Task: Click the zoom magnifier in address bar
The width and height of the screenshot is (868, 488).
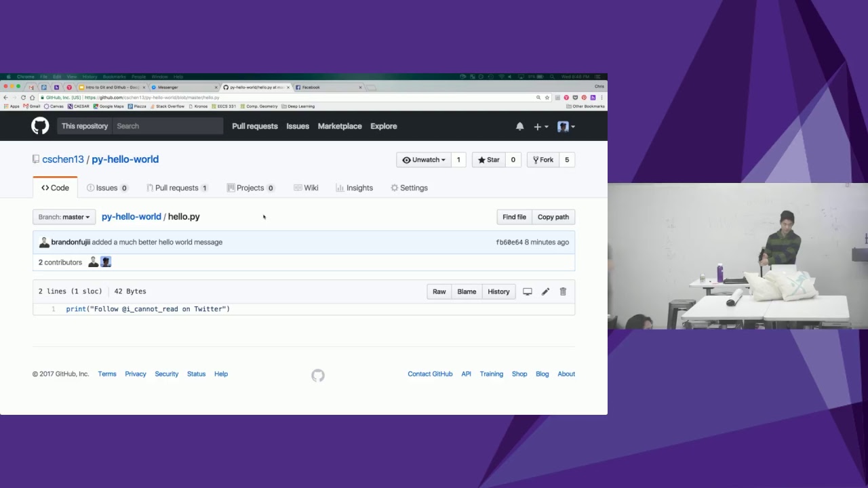Action: pyautogui.click(x=538, y=98)
